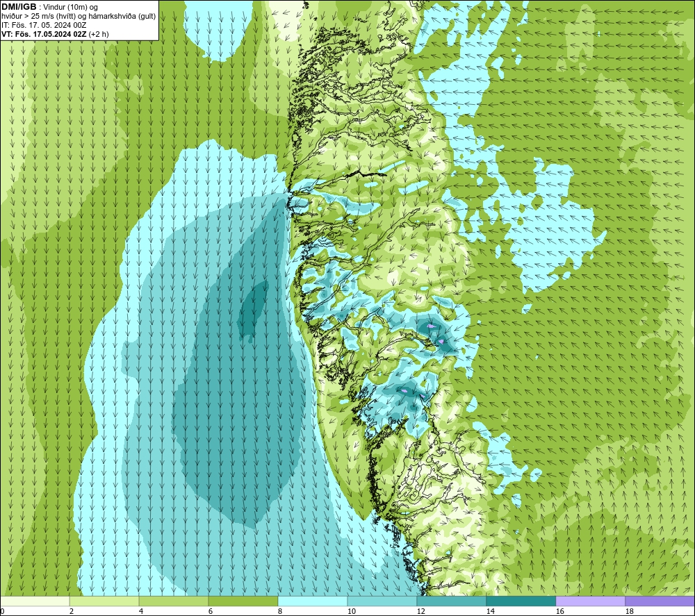Click the legend tick label 10
Viewport: 695px width, 616px height.
(352, 612)
